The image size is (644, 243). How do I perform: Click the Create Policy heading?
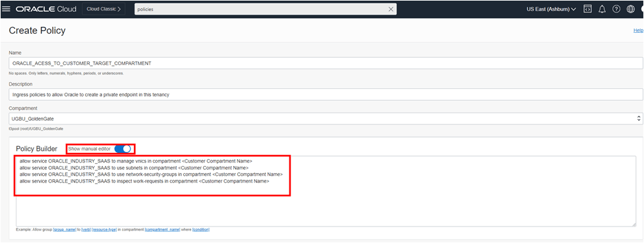tap(37, 30)
